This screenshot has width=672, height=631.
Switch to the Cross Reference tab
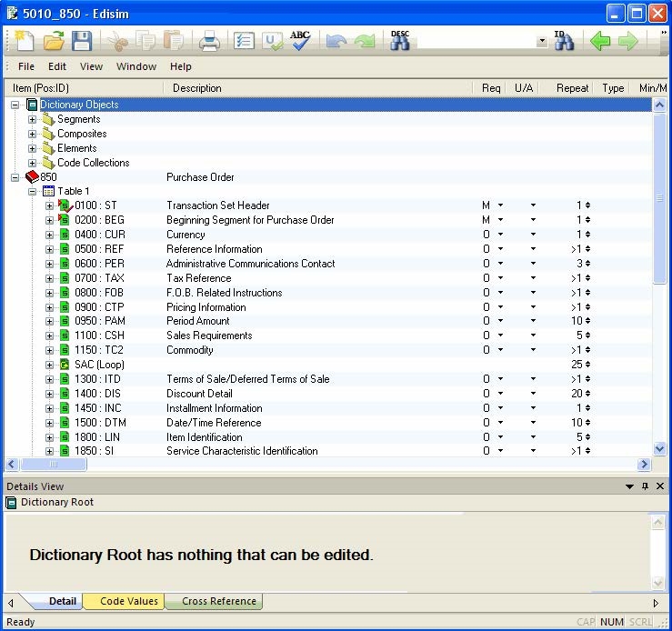tap(218, 601)
